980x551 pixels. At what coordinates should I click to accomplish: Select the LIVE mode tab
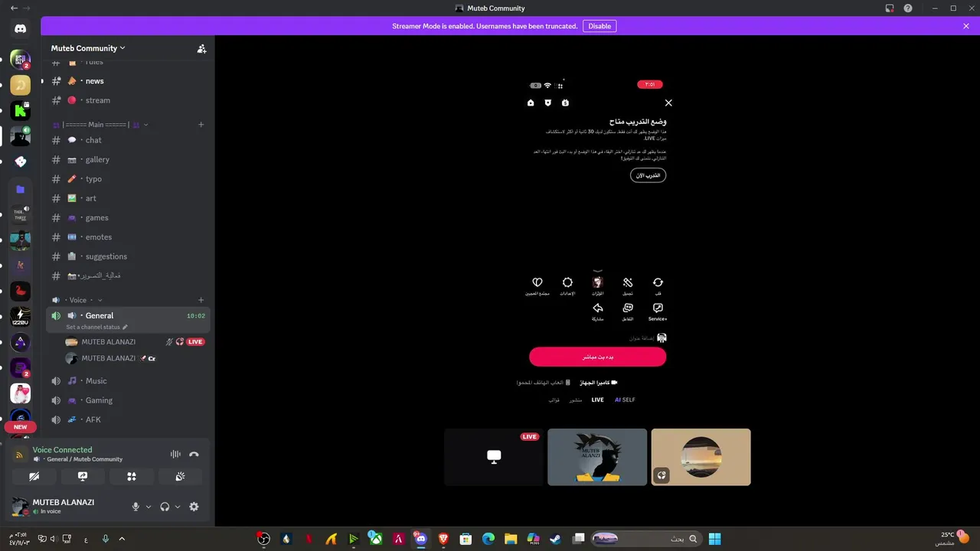[x=597, y=399]
